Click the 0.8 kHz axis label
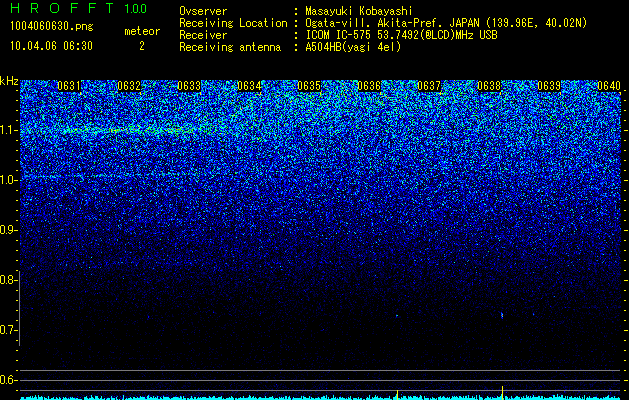The height and width of the screenshot is (400, 629). (x=7, y=280)
